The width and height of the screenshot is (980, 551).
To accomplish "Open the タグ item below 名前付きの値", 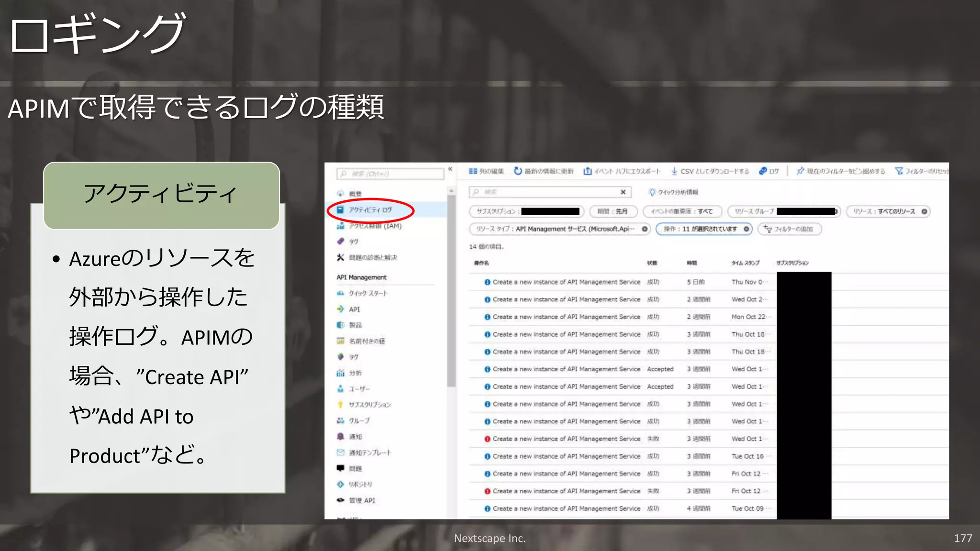I will coord(348,357).
